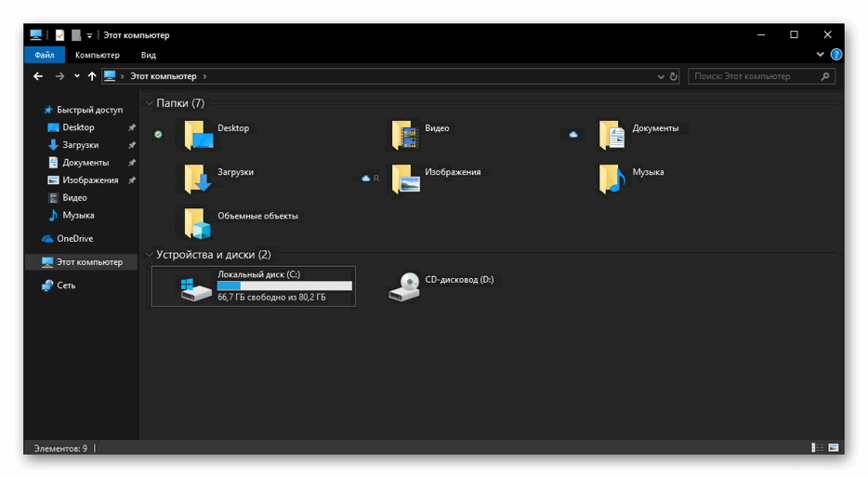Unpin Загрузки from quick access sidebar
Screen dimensions: 868x478
pyautogui.click(x=132, y=145)
